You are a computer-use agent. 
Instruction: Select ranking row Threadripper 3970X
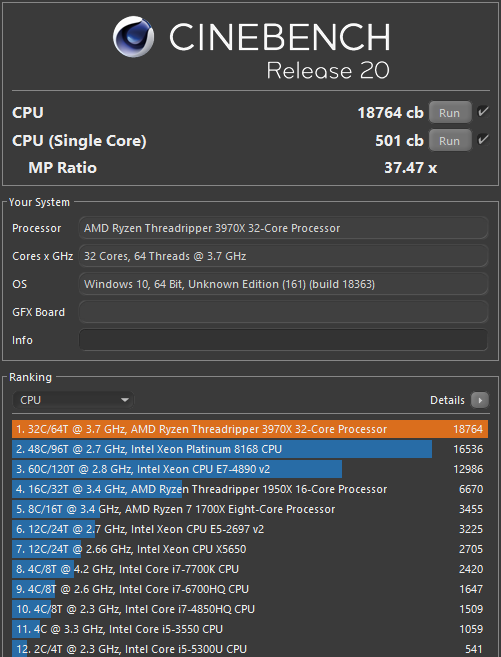point(250,429)
